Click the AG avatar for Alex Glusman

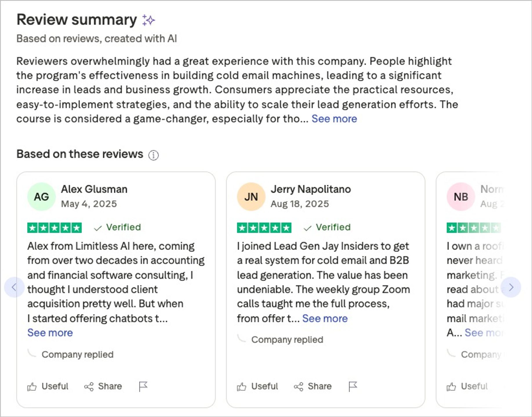[41, 197]
